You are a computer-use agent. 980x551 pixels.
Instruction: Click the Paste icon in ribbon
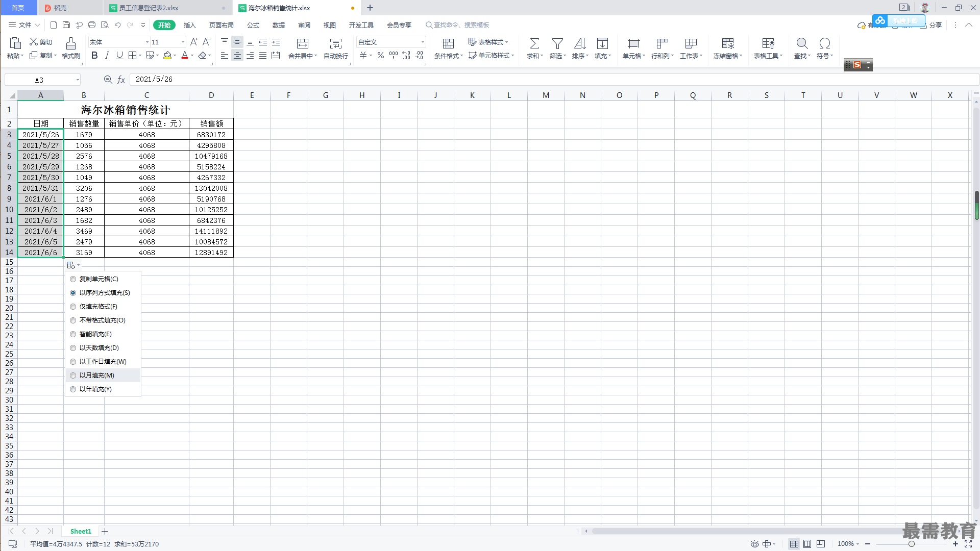15,43
